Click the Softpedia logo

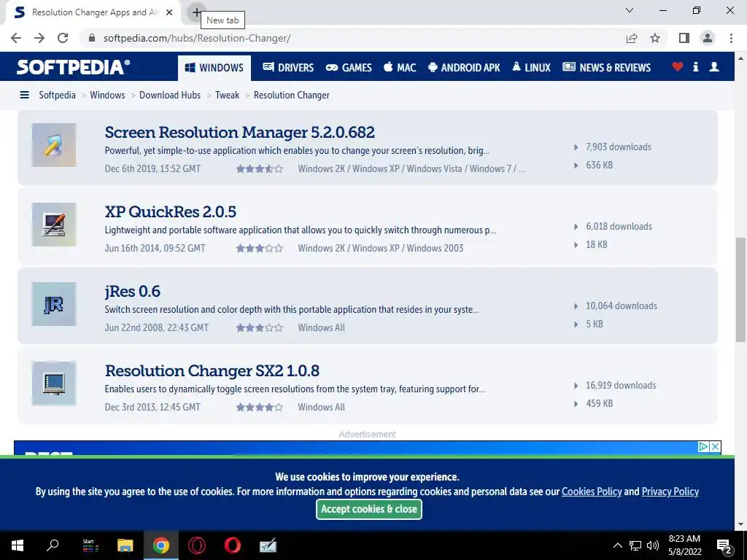73,67
